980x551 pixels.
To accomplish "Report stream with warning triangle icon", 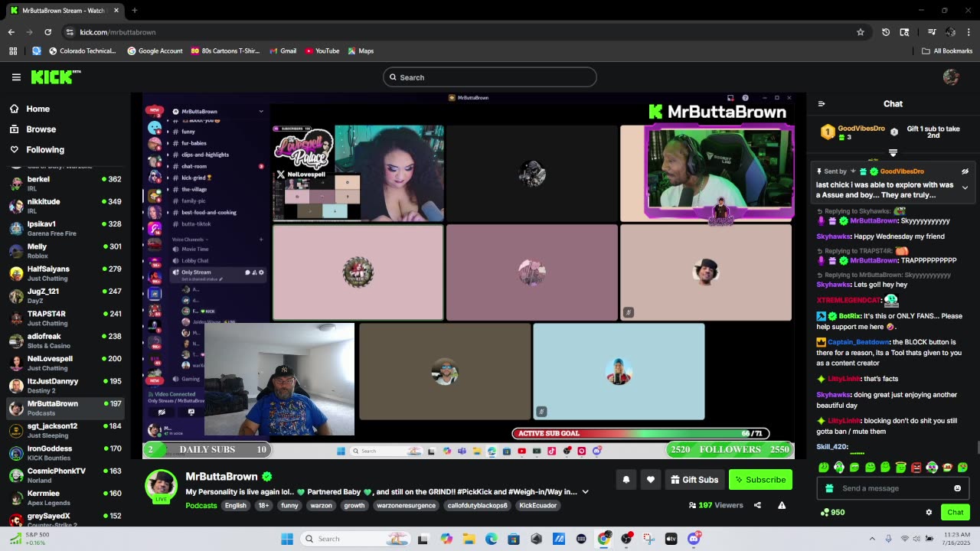I will pos(782,505).
